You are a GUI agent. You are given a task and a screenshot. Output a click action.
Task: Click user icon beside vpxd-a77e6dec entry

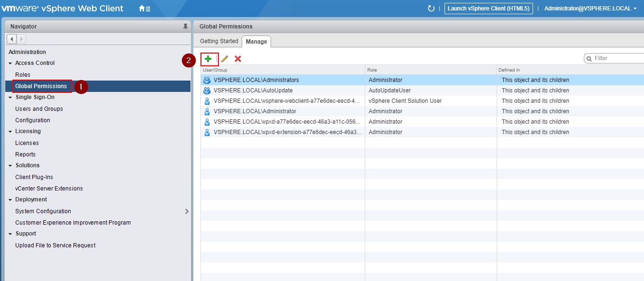(x=207, y=122)
